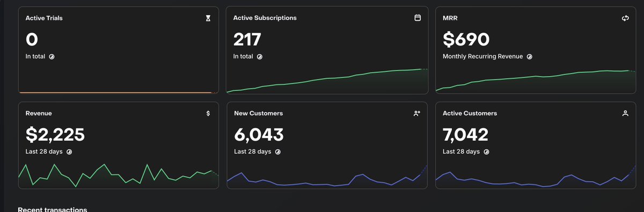
Task: Click the 7,042 active customers value
Action: point(465,135)
